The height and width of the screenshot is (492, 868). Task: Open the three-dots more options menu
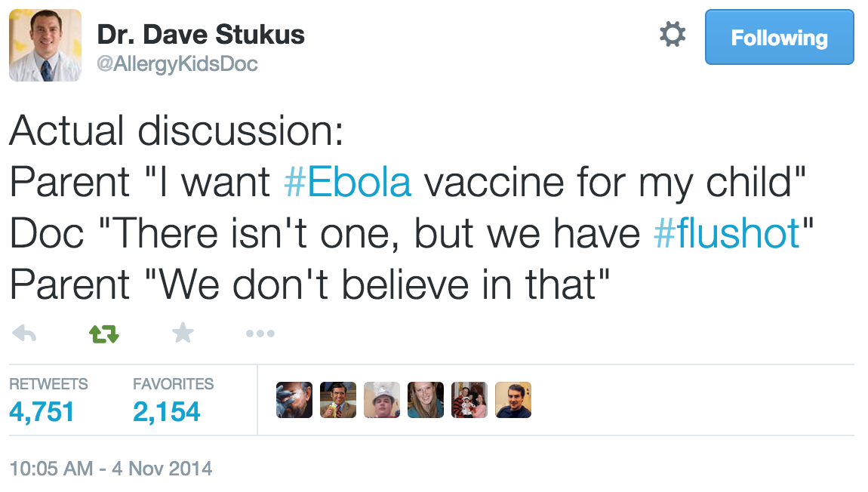pos(260,334)
